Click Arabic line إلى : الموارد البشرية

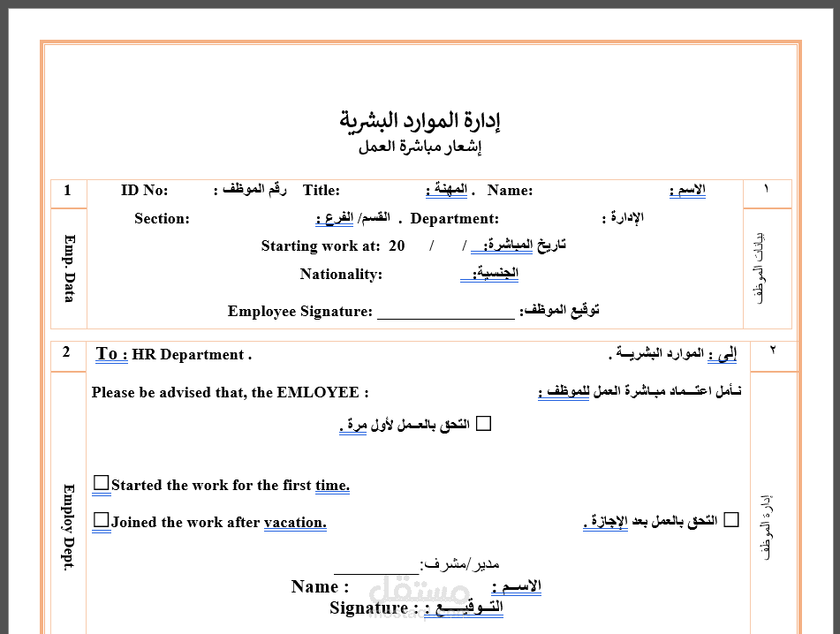[672, 353]
